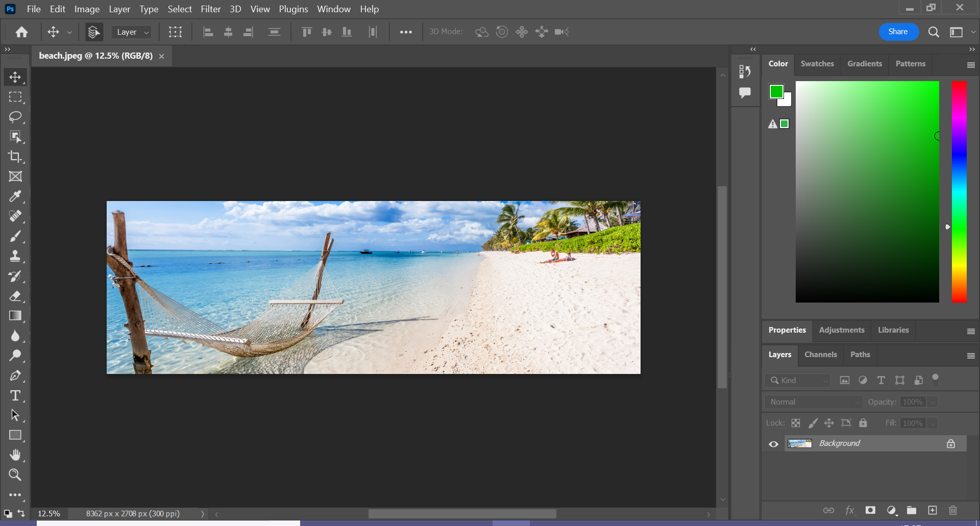Toggle Lock transparent pixels

pyautogui.click(x=796, y=423)
